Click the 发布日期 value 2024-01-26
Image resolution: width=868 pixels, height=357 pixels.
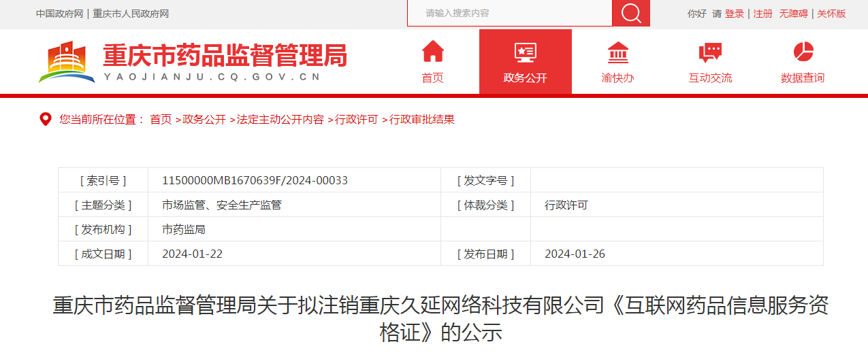(x=575, y=254)
